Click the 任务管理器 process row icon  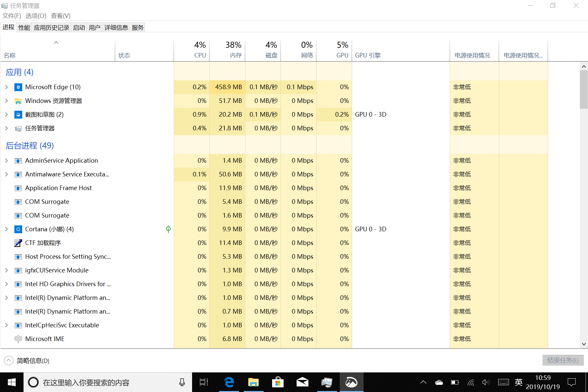coord(18,128)
